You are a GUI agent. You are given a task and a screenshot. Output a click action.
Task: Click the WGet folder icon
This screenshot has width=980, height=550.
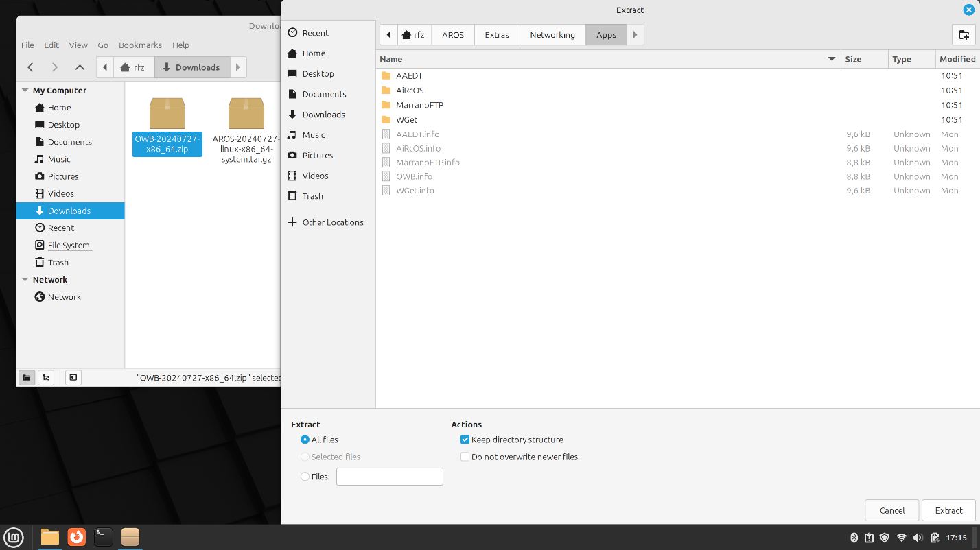coord(386,119)
